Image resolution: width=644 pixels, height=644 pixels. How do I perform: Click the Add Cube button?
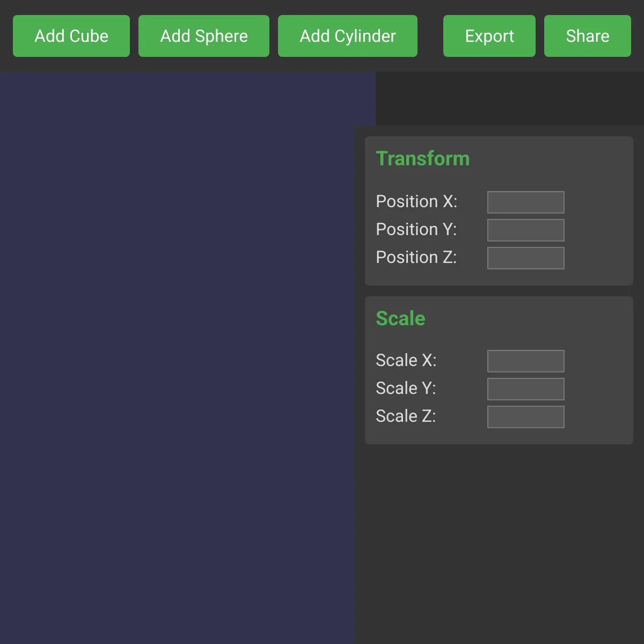[x=71, y=36]
